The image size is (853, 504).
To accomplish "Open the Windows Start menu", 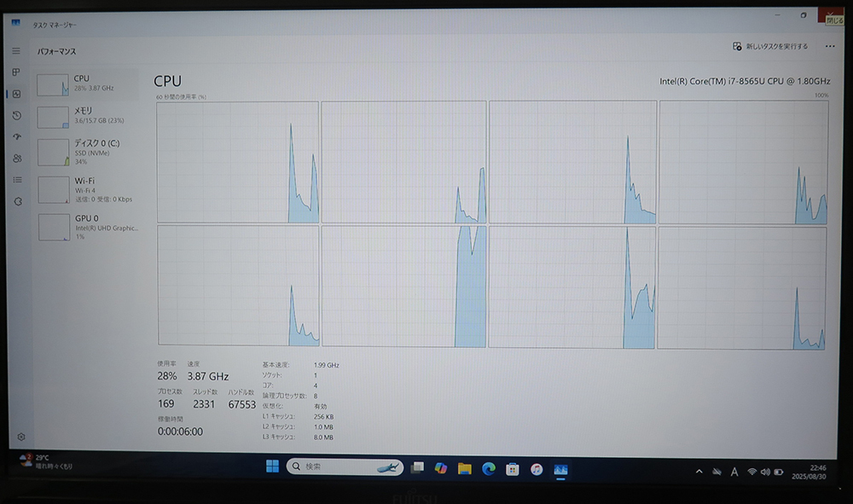I will click(x=273, y=466).
